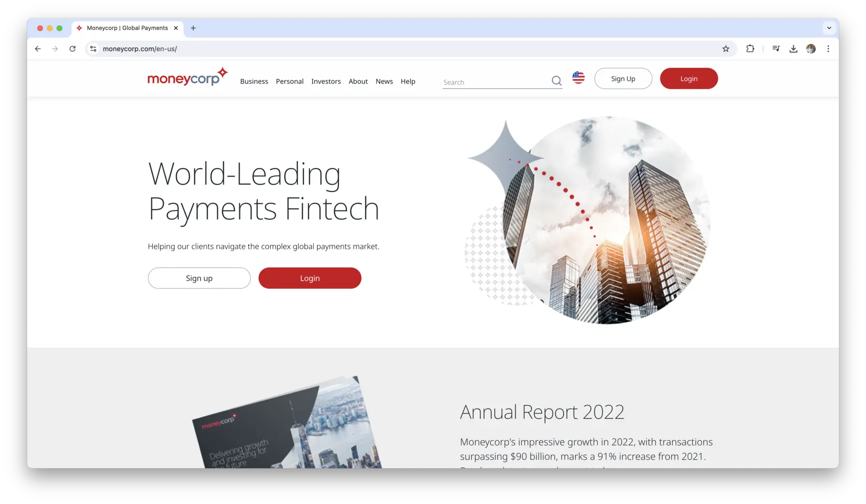Open the US flag region selector
The width and height of the screenshot is (866, 504).
(578, 77)
